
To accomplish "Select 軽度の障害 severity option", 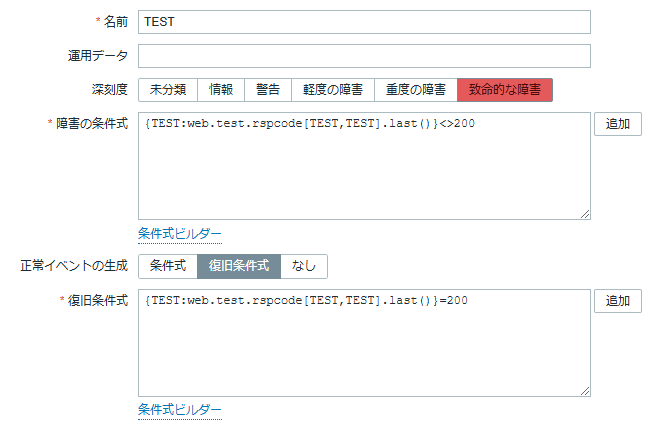I will (333, 90).
